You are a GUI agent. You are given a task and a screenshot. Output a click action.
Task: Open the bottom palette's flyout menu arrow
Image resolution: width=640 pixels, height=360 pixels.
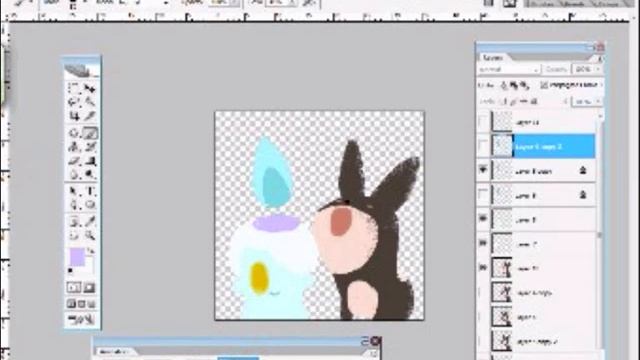point(373,353)
